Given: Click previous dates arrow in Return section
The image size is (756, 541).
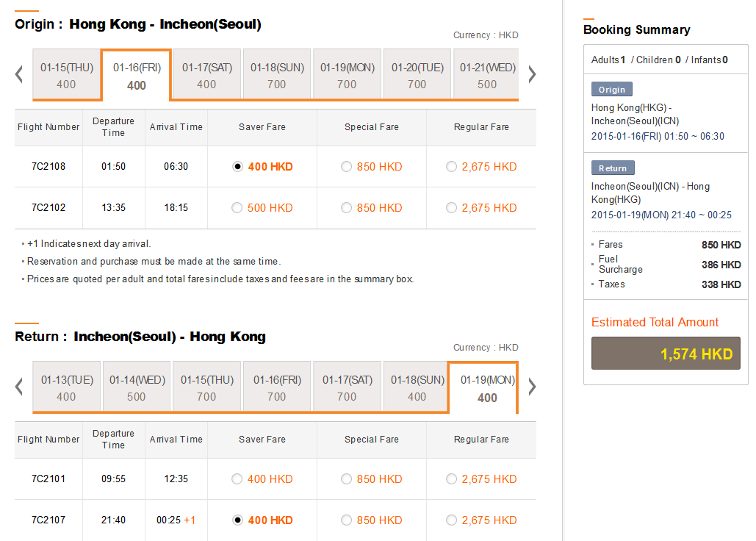Looking at the screenshot, I should point(20,387).
